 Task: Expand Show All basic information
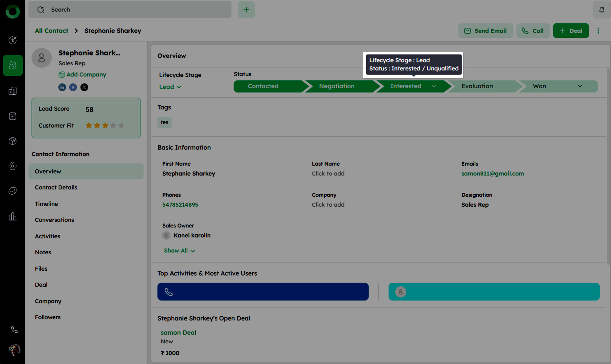click(x=179, y=251)
